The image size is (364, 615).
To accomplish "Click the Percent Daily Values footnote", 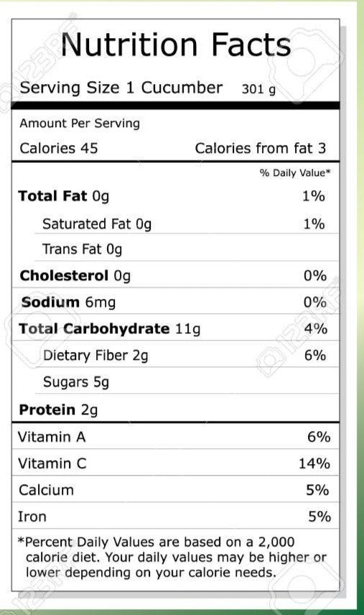I will tap(172, 558).
